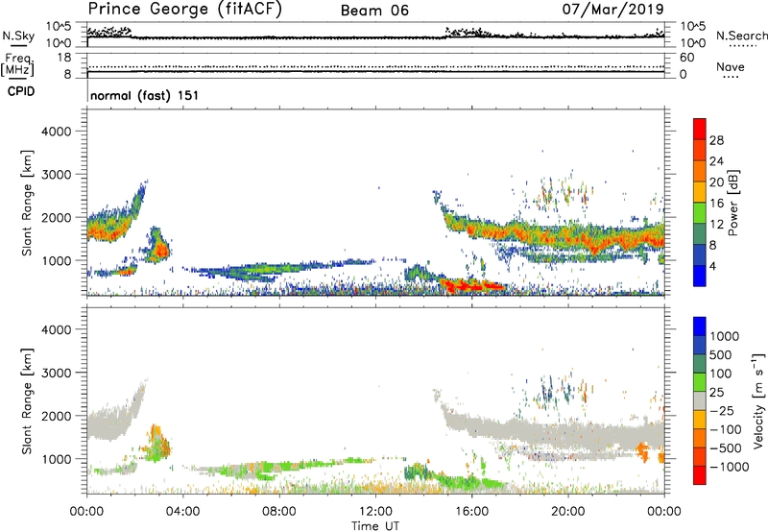Pick the grey segment of velocity color bar
This screenshot has height=532, width=768.
[700, 400]
